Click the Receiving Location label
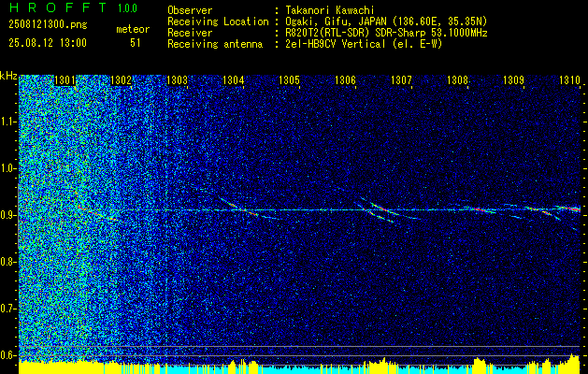 218,22
